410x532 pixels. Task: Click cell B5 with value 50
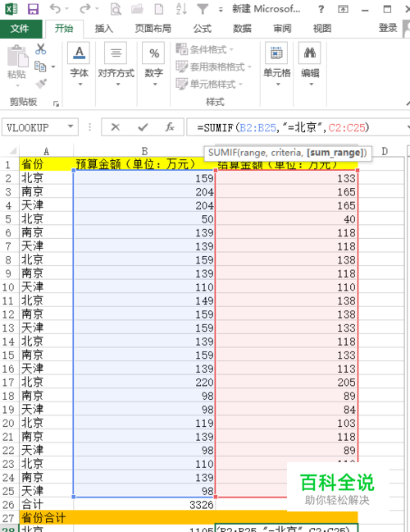[x=144, y=219]
